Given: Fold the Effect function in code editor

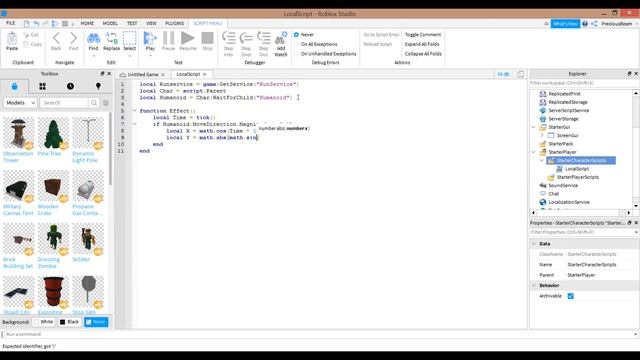Looking at the screenshot, I should click(x=134, y=111).
